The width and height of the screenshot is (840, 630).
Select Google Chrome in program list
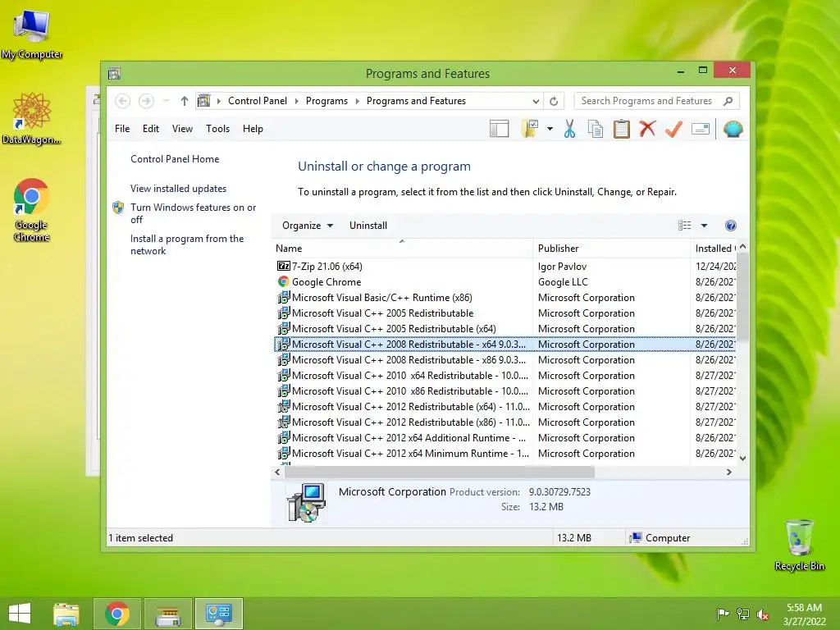pyautogui.click(x=504, y=282)
